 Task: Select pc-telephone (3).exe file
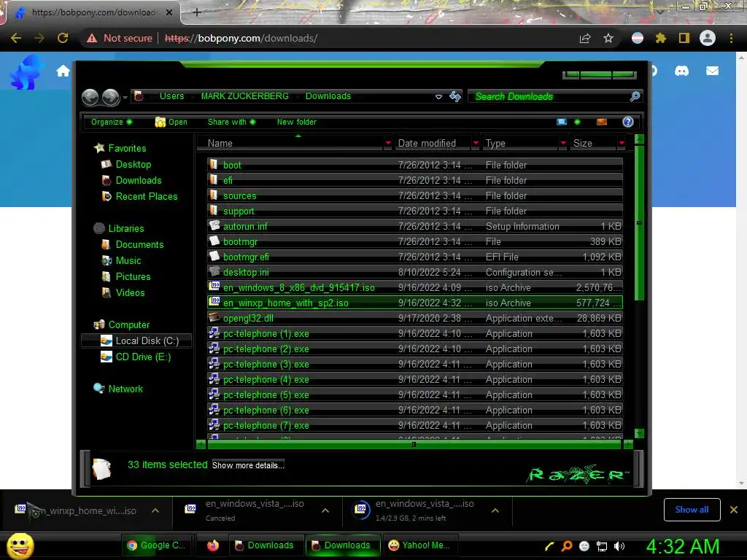point(415,365)
